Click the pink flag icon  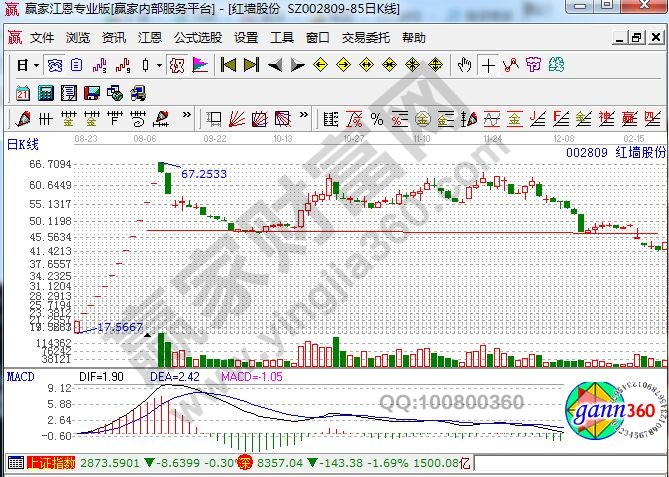coord(200,65)
